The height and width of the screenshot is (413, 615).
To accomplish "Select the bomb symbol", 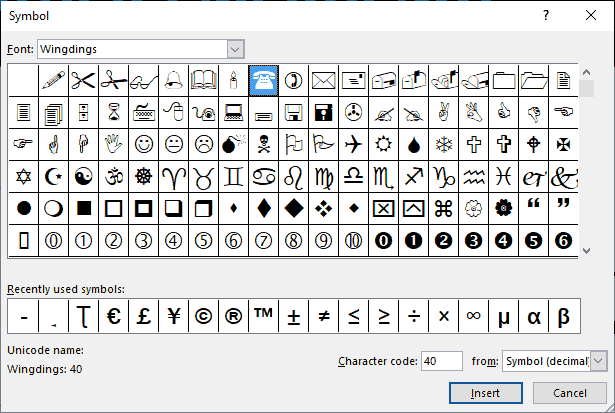I will (233, 144).
